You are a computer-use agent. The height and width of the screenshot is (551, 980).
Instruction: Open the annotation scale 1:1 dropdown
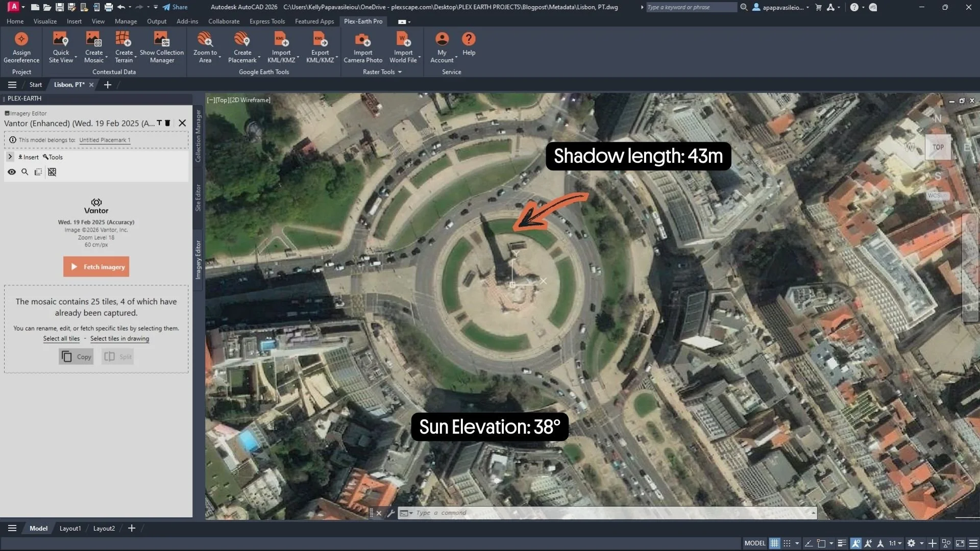click(896, 543)
